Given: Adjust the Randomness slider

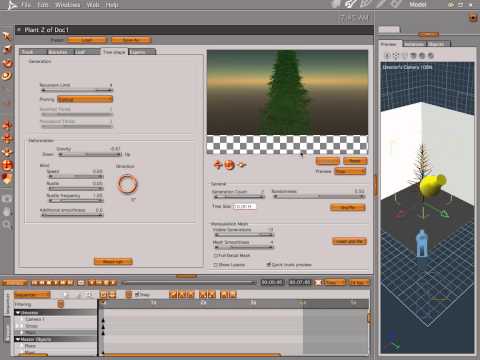Looking at the screenshot, I should coord(319,197).
